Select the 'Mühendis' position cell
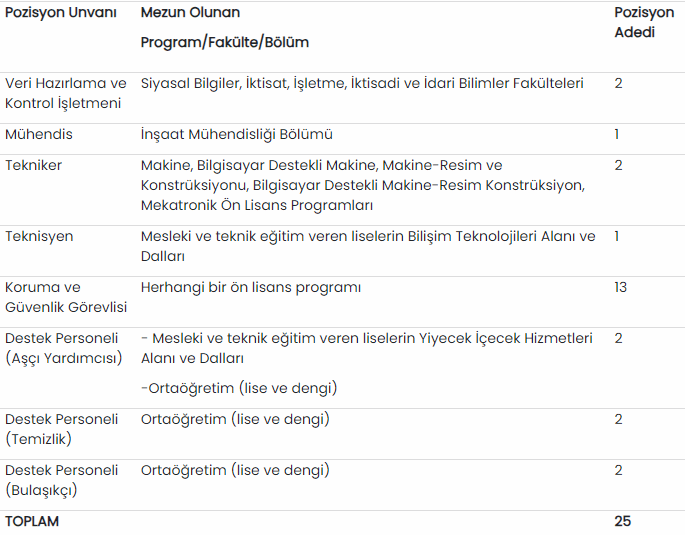This screenshot has height=535, width=685. tap(38, 135)
